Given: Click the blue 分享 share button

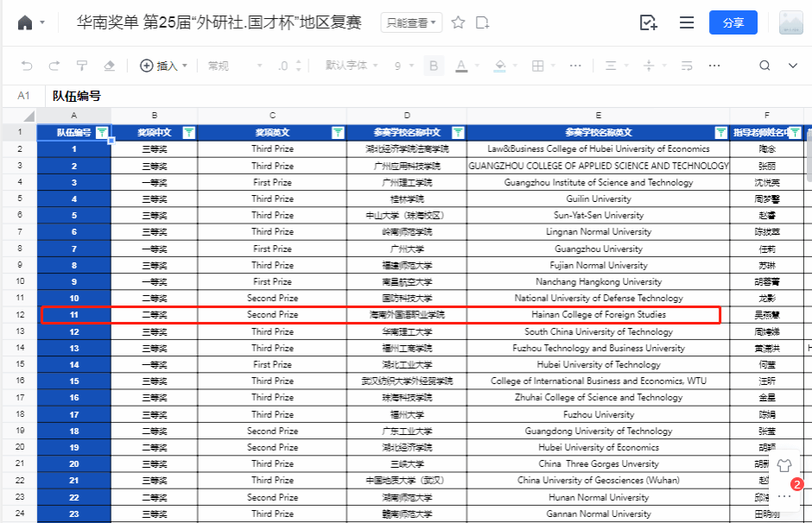Looking at the screenshot, I should pos(733,22).
